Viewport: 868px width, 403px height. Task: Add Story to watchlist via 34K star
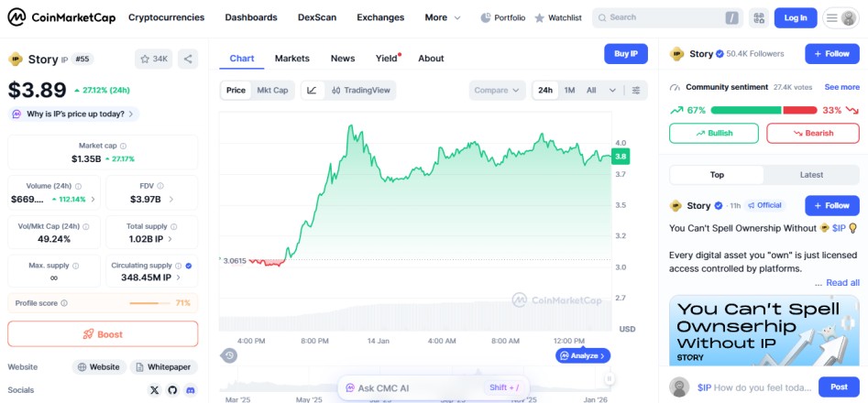tap(153, 59)
